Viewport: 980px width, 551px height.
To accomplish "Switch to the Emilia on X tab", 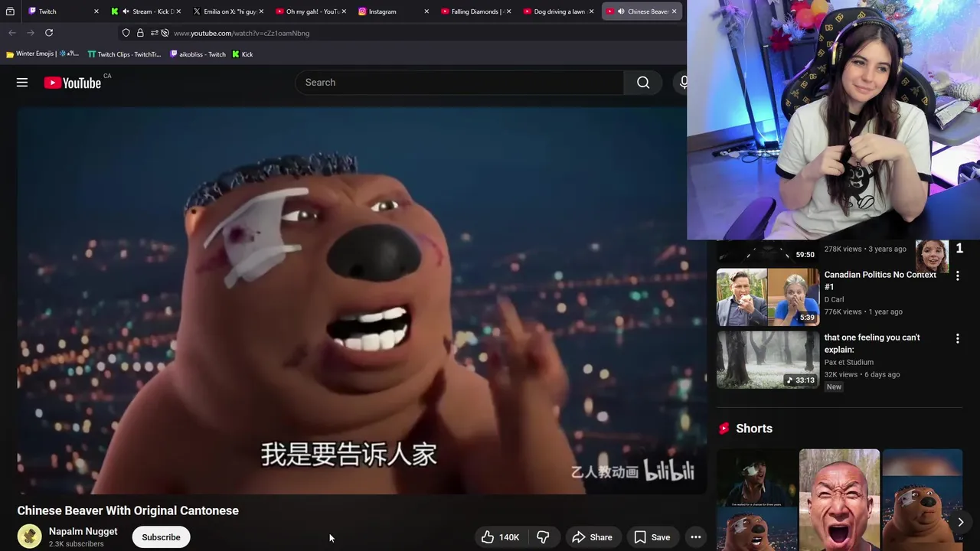I will point(227,11).
